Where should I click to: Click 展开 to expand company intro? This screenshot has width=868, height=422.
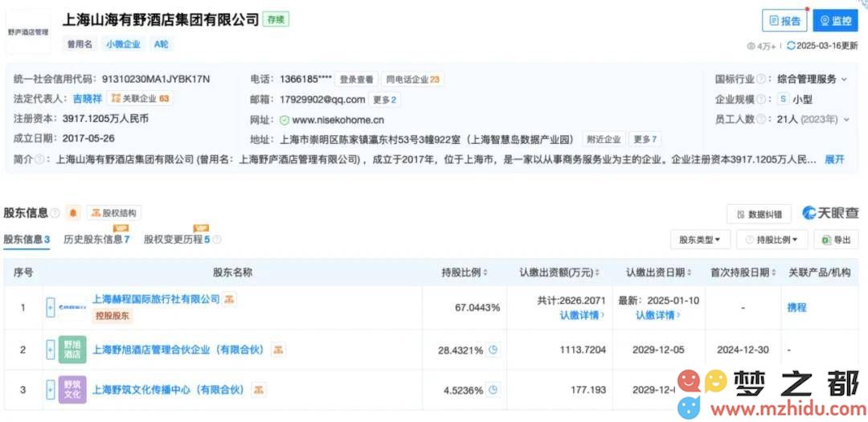835,159
